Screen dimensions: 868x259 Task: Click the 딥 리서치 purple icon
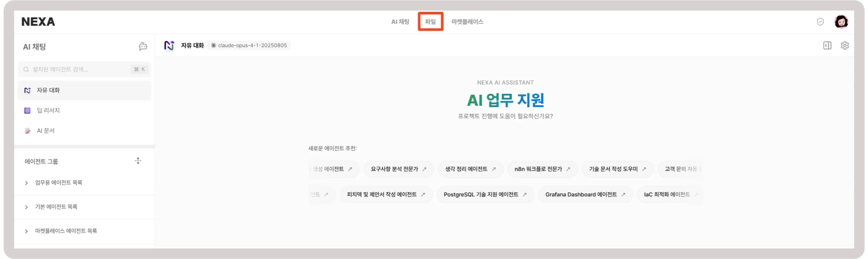[27, 110]
